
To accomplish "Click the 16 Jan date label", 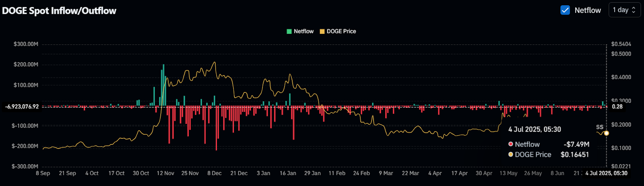I will click(x=288, y=173).
